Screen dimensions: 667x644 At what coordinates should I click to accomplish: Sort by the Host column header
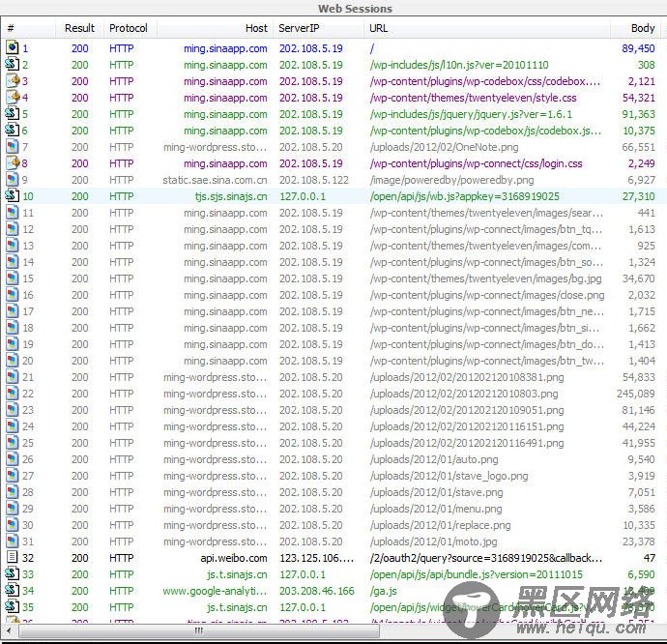215,28
